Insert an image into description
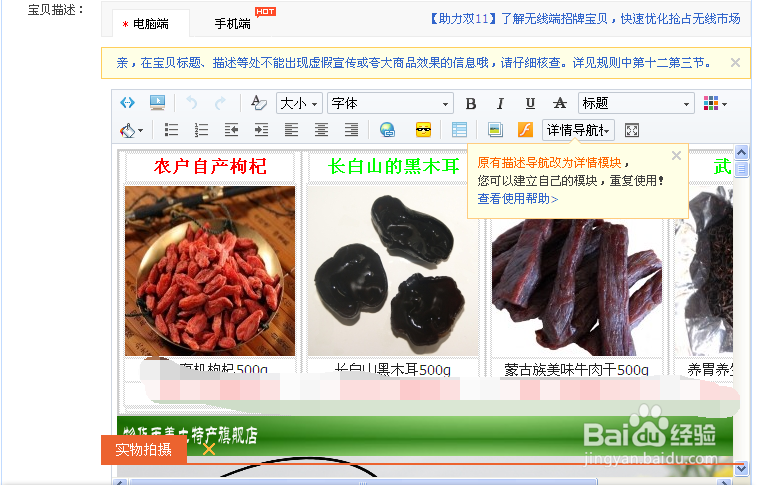 495,130
